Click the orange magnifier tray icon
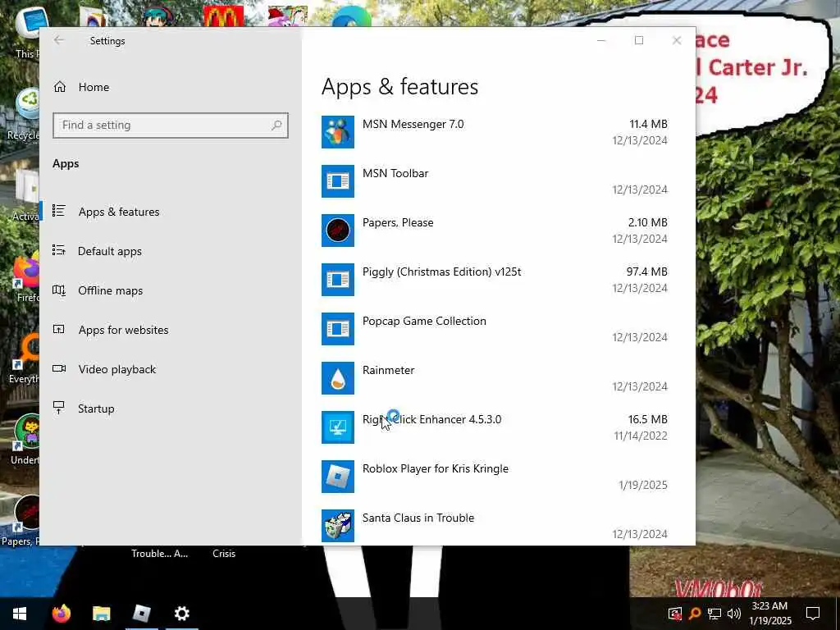 (694, 614)
